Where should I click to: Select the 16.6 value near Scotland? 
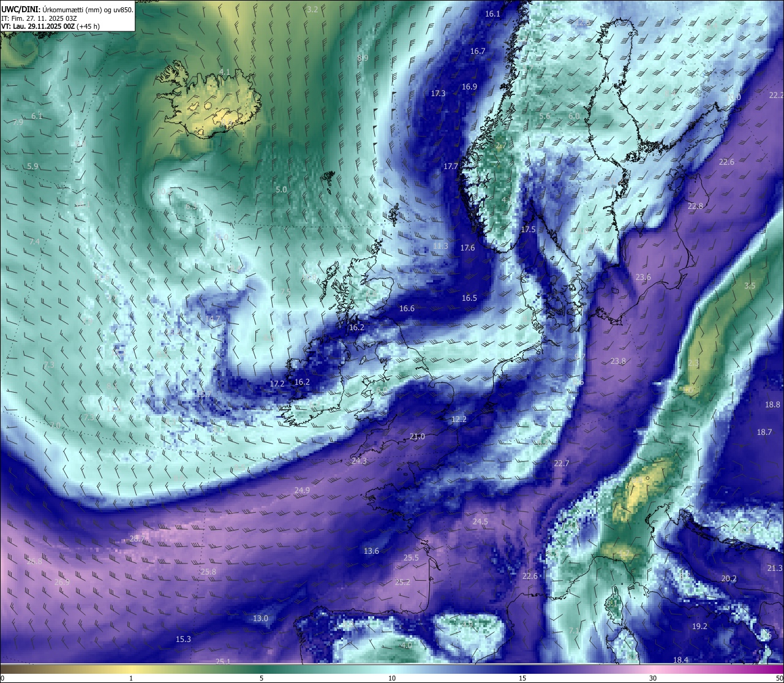tap(407, 309)
